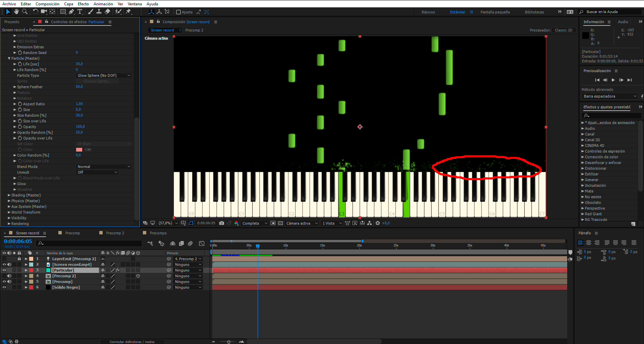Switch to Precomp 2 timeline tab

click(x=115, y=233)
